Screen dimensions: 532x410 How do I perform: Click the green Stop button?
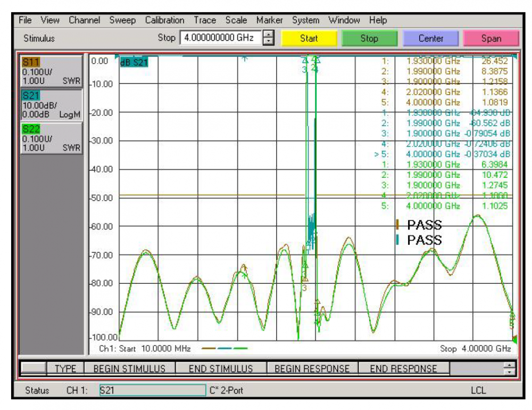[x=369, y=38]
